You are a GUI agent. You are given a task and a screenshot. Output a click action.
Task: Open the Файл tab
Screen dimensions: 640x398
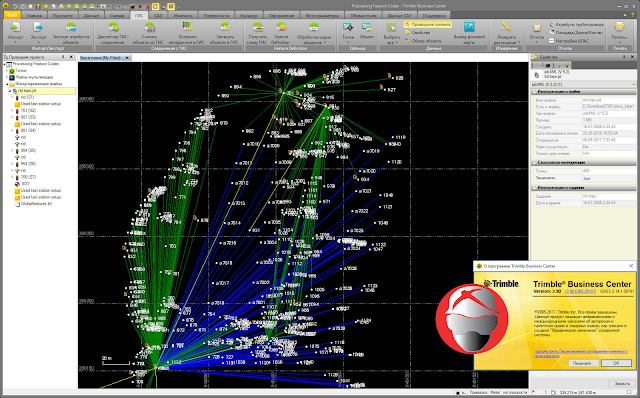pyautogui.click(x=12, y=15)
